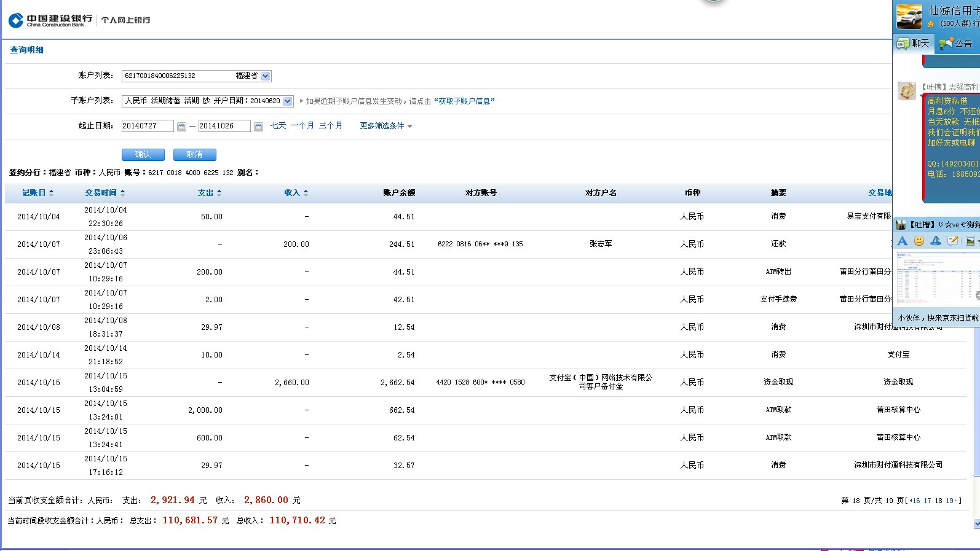Click the 对方户名 column header

point(601,193)
